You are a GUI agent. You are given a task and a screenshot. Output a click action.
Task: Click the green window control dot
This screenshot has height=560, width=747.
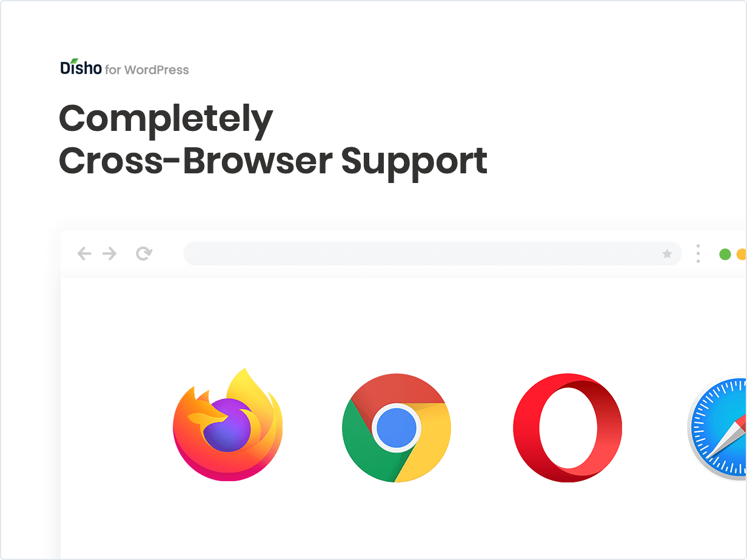point(725,255)
